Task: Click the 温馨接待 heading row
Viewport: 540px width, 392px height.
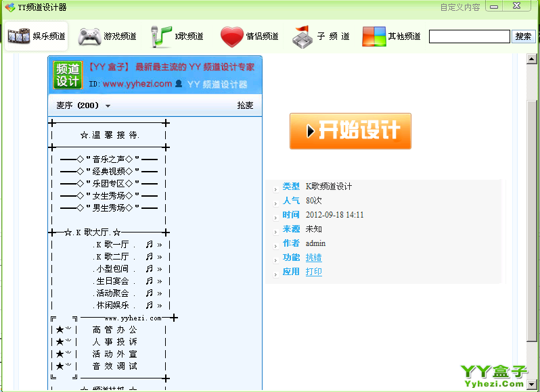Action: pyautogui.click(x=109, y=135)
